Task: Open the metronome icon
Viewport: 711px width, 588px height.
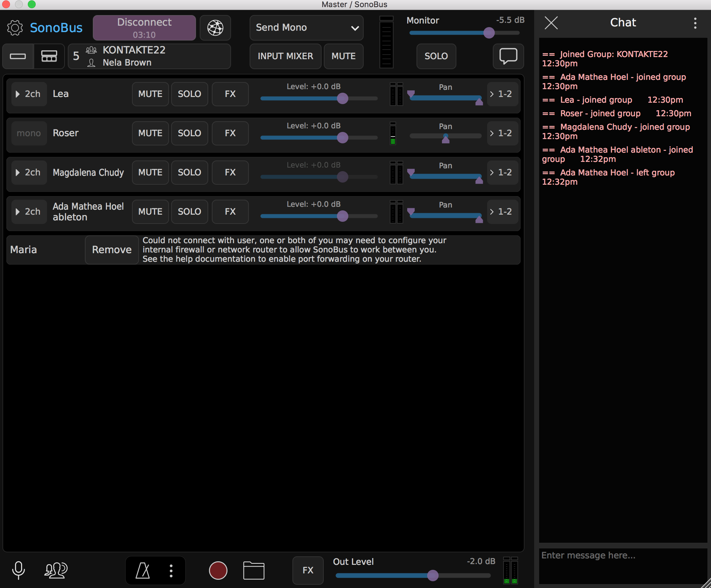Action: pyautogui.click(x=143, y=571)
